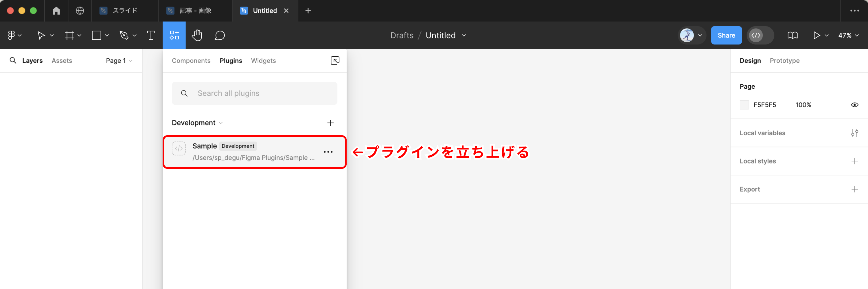Switch to the Prototype tab
Image resolution: width=868 pixels, height=289 pixels.
point(784,61)
